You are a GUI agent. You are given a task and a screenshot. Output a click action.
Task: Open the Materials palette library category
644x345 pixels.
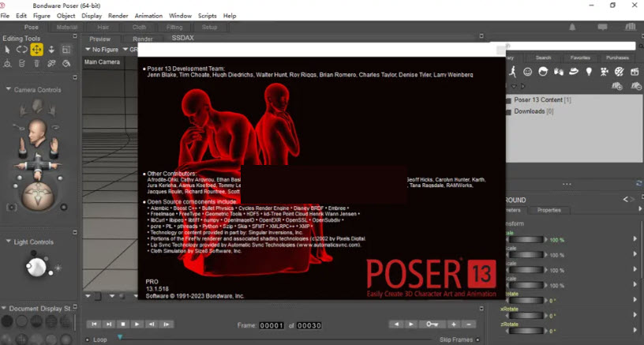coord(620,72)
